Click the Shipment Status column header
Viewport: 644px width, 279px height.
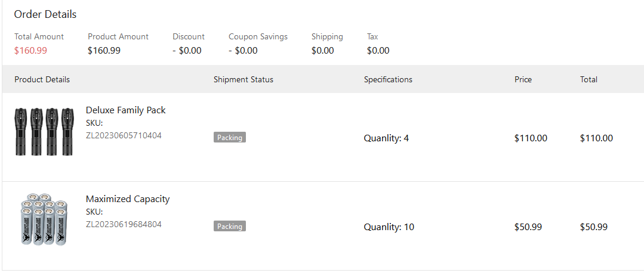[x=244, y=79]
